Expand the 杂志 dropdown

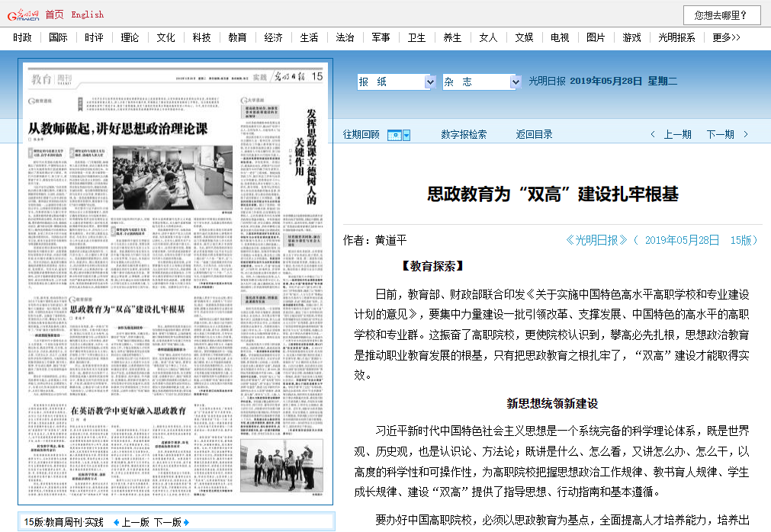pos(515,82)
